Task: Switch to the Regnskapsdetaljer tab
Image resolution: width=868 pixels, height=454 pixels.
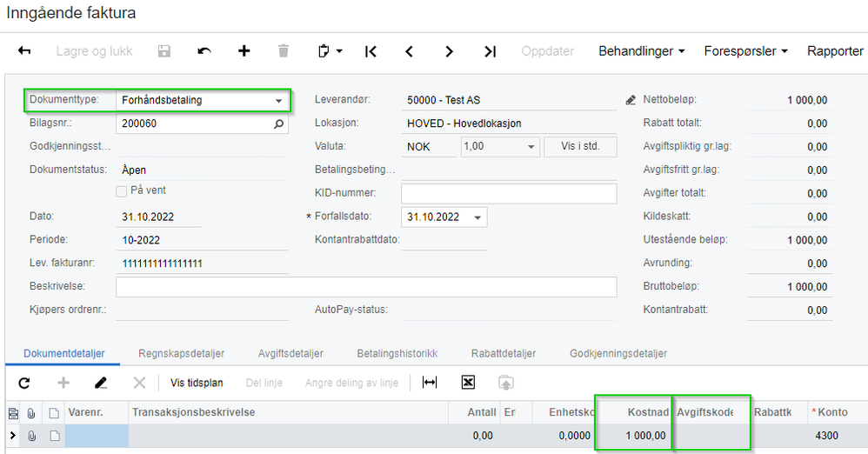Action: [x=181, y=353]
